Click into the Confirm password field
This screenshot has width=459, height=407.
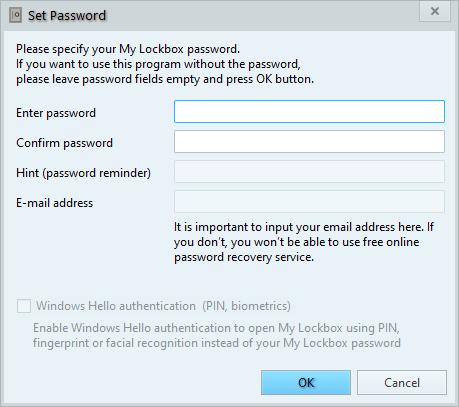click(309, 142)
